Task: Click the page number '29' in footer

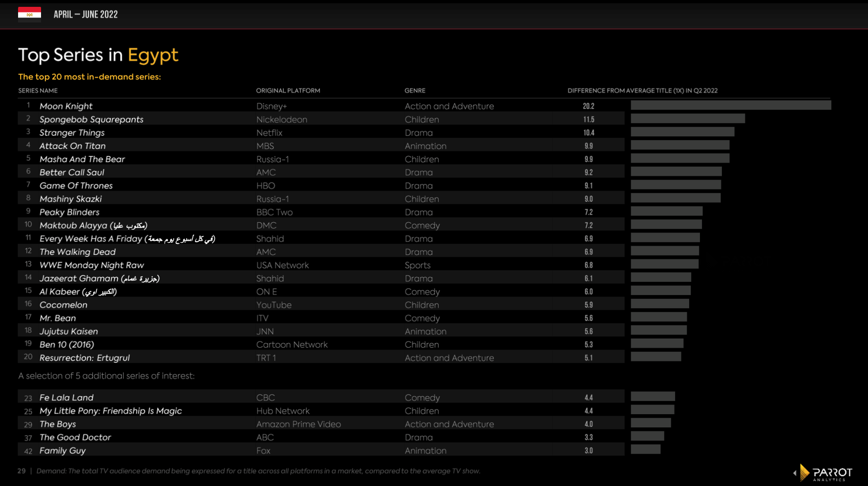Action: pyautogui.click(x=21, y=471)
